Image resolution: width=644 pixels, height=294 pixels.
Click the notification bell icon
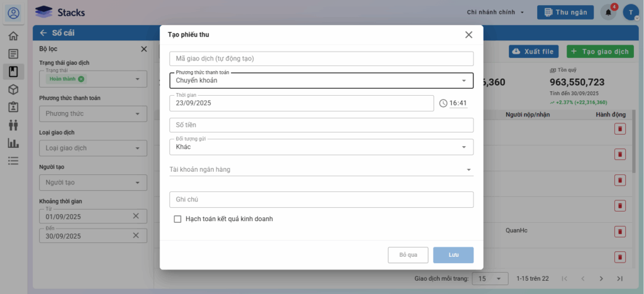[x=608, y=12]
